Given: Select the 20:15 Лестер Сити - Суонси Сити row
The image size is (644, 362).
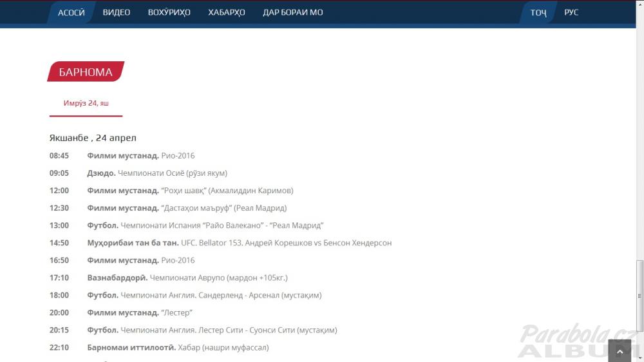Looking at the screenshot, I should [x=193, y=330].
